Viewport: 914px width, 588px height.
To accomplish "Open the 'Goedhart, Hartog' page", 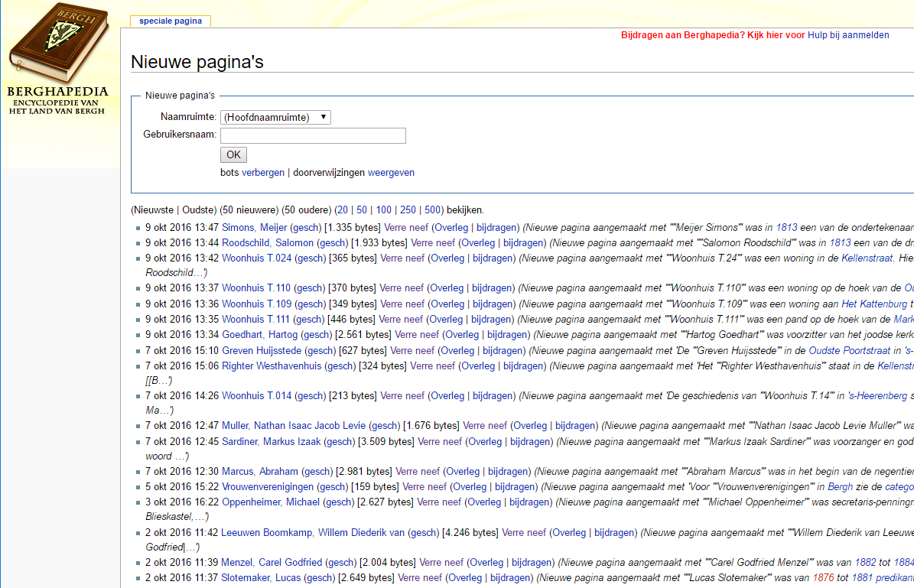I will [x=259, y=334].
